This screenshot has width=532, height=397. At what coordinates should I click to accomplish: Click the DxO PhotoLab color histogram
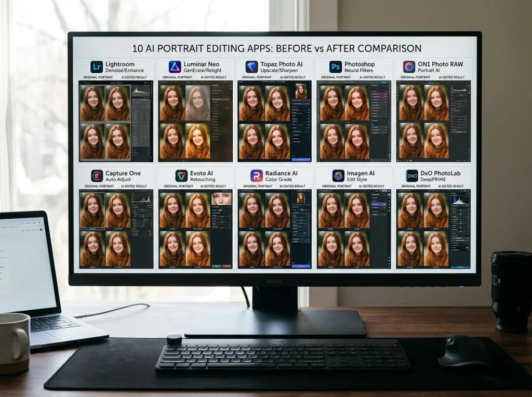pyautogui.click(x=459, y=200)
